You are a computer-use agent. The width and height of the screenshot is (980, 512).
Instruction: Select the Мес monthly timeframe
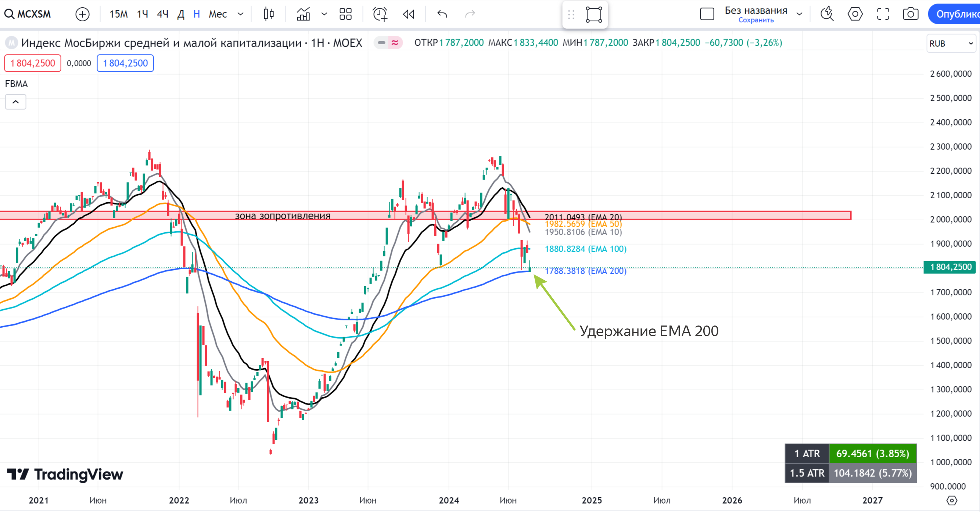coord(218,14)
